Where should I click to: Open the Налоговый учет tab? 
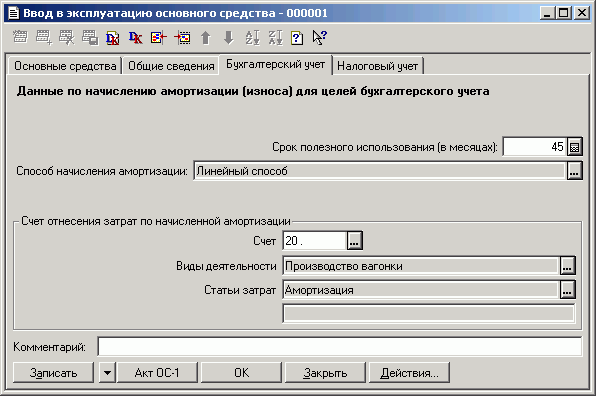377,66
